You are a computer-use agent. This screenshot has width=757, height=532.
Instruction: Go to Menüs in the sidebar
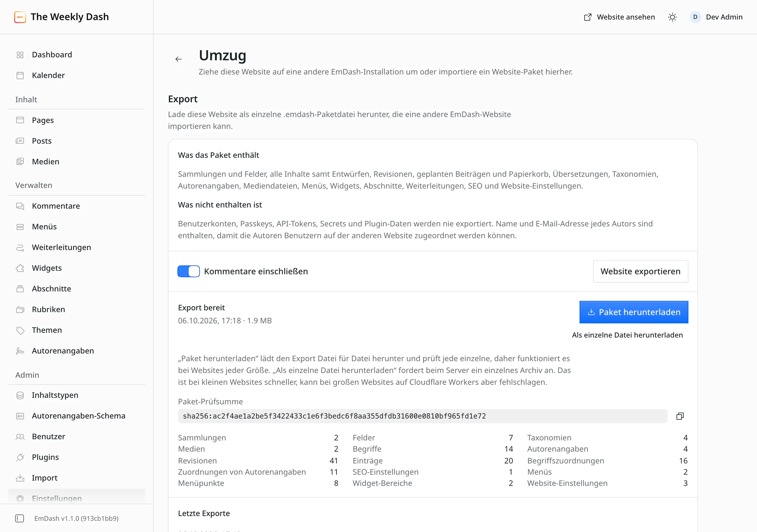[x=77, y=227]
